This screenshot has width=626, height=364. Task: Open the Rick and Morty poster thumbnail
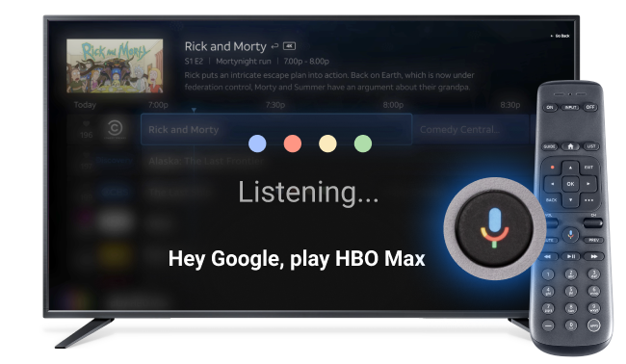[x=115, y=65]
